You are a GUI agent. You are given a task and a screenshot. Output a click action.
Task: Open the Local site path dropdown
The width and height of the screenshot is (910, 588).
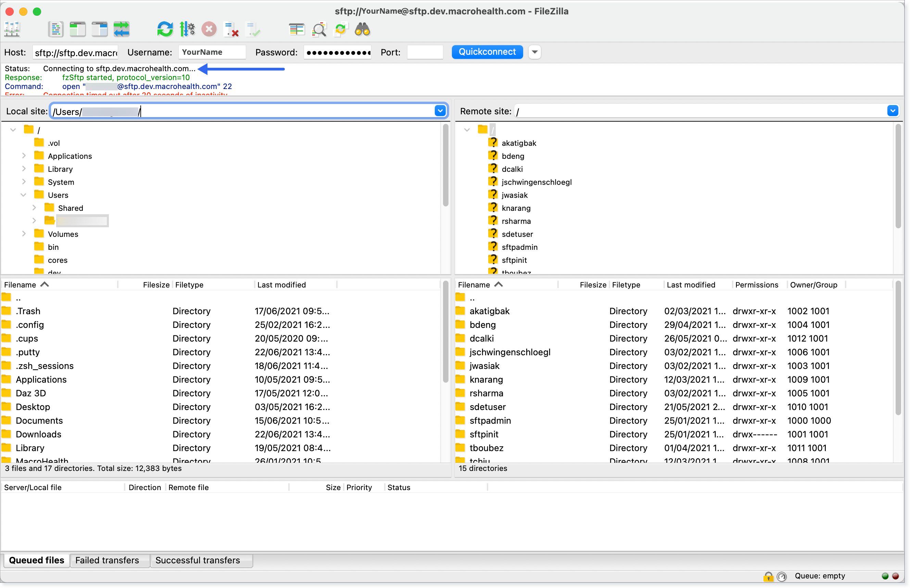(x=440, y=111)
